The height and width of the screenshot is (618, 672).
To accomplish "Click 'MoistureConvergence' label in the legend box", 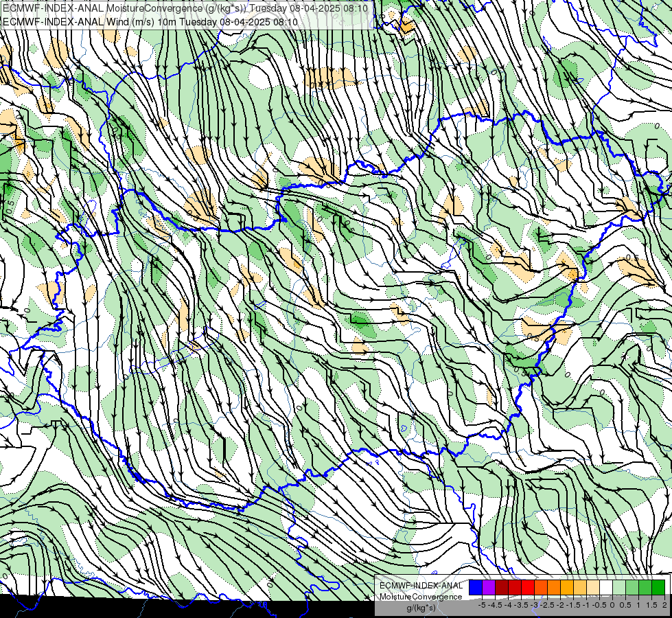I will pos(421,597).
